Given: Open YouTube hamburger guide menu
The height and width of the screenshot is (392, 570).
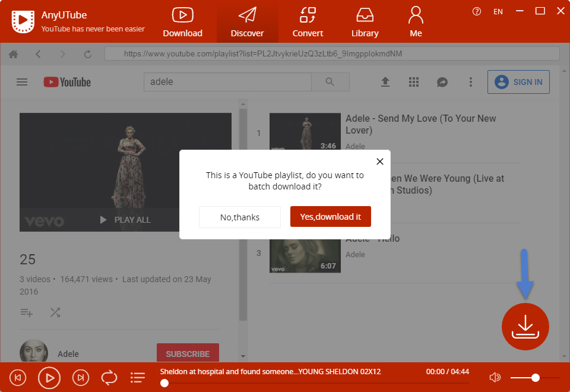Looking at the screenshot, I should click(x=22, y=82).
